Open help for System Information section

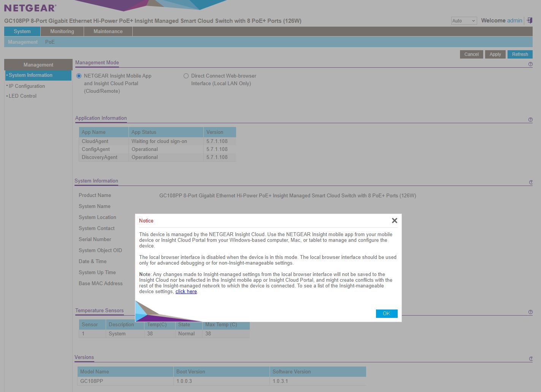(531, 183)
